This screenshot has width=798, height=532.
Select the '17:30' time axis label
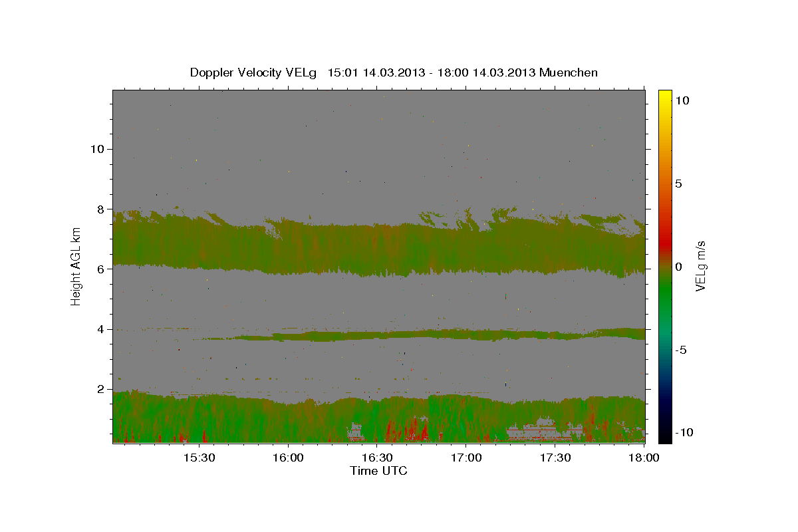(x=555, y=458)
